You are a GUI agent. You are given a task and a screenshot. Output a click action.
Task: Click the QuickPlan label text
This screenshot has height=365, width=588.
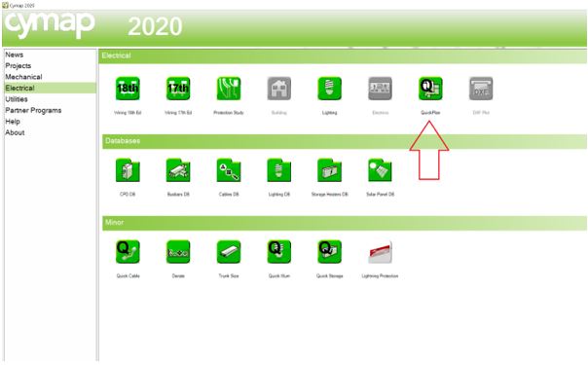point(430,113)
